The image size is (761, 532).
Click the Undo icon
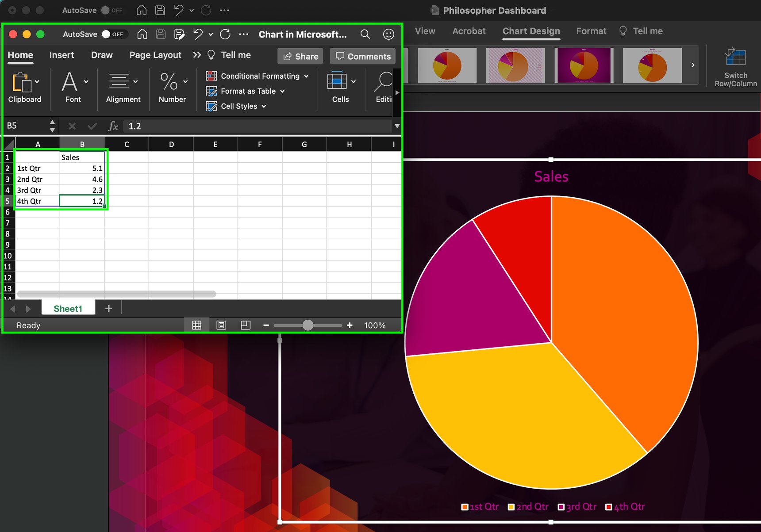198,34
